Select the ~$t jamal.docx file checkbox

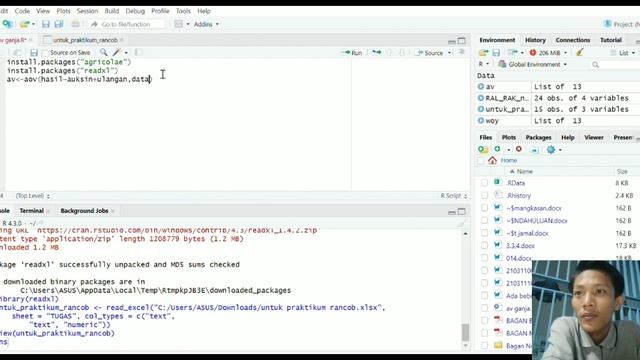point(484,233)
